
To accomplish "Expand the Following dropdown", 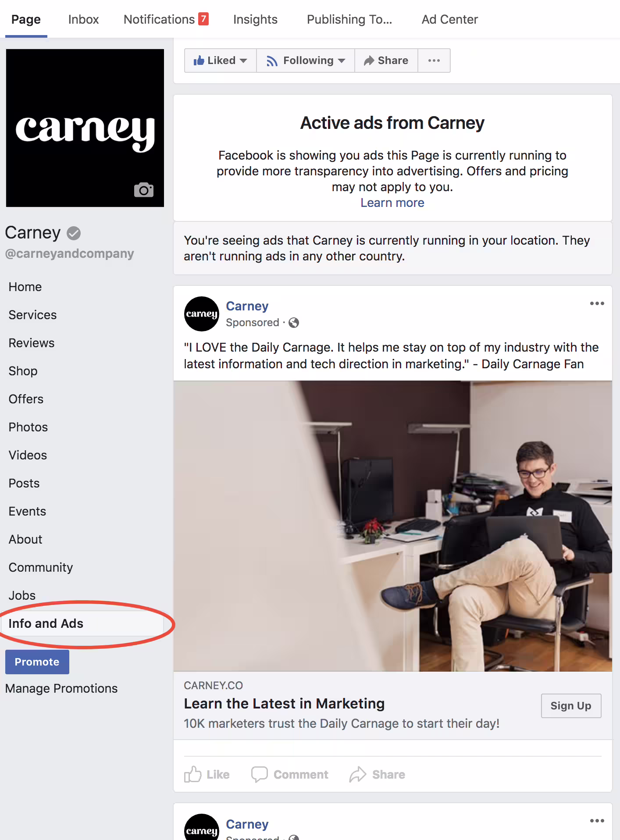I will tap(306, 61).
